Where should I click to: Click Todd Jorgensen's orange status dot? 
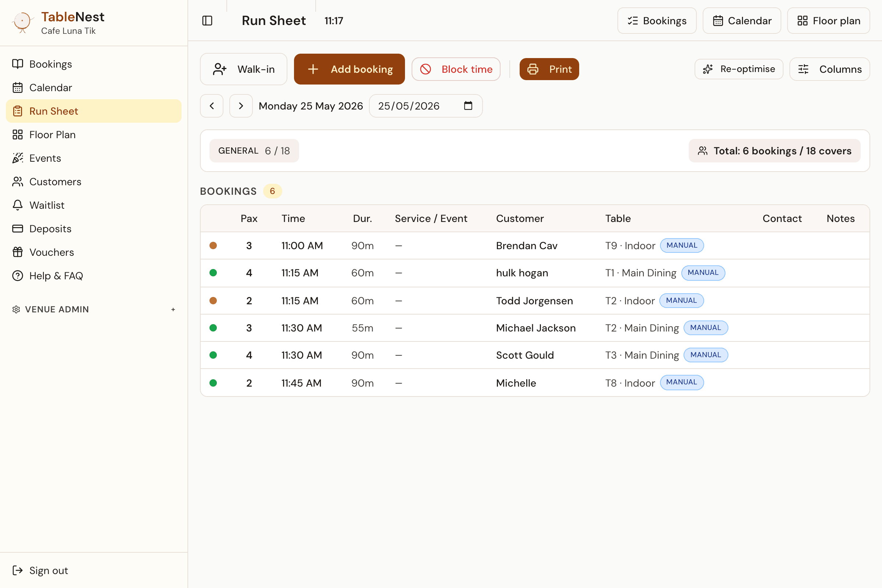[214, 301]
